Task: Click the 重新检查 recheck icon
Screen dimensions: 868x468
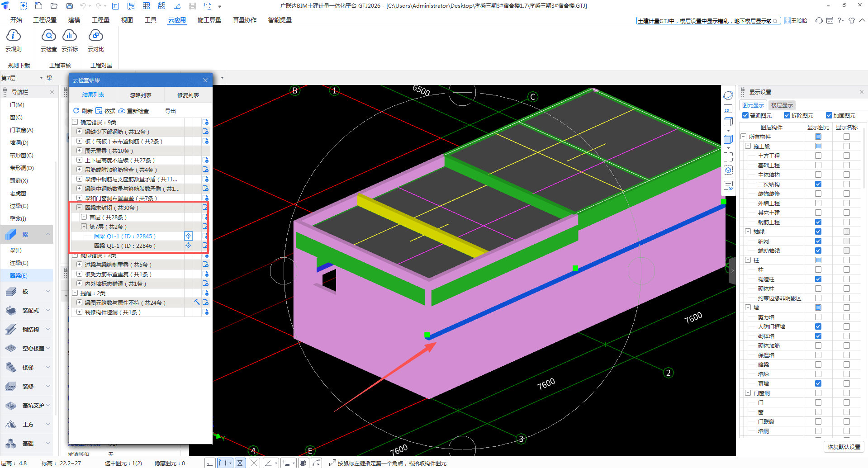Action: (x=122, y=111)
